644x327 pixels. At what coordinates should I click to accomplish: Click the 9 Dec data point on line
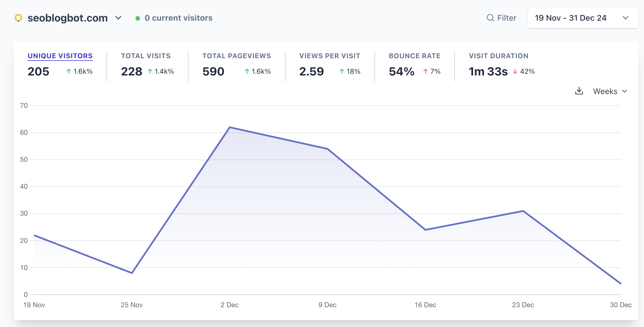pos(327,149)
